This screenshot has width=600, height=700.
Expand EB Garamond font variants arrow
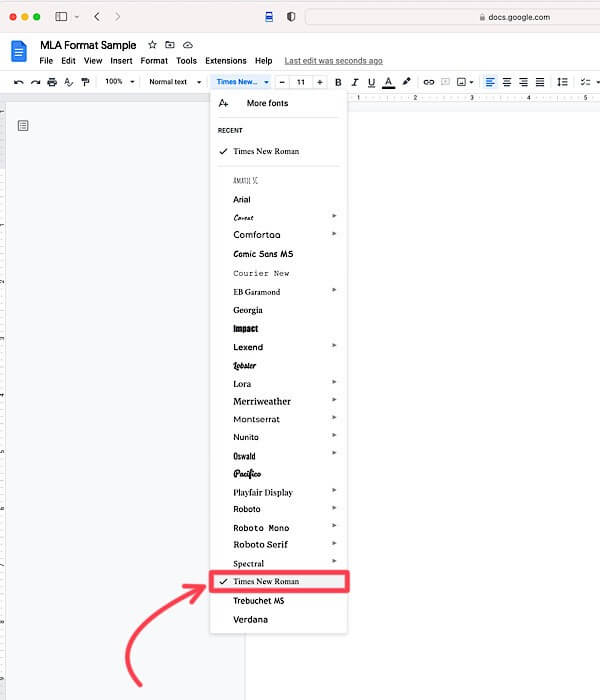pyautogui.click(x=334, y=290)
